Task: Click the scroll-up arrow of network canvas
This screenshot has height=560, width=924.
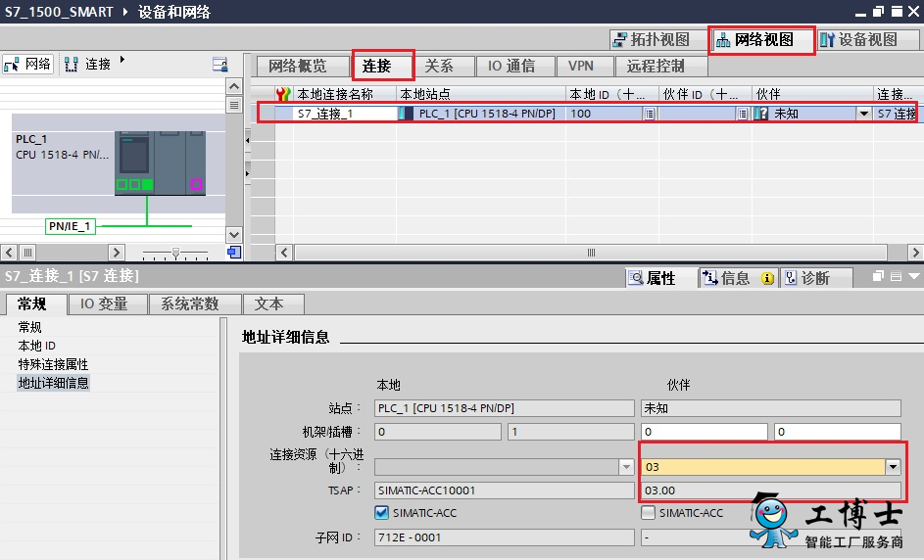Action: click(x=234, y=86)
